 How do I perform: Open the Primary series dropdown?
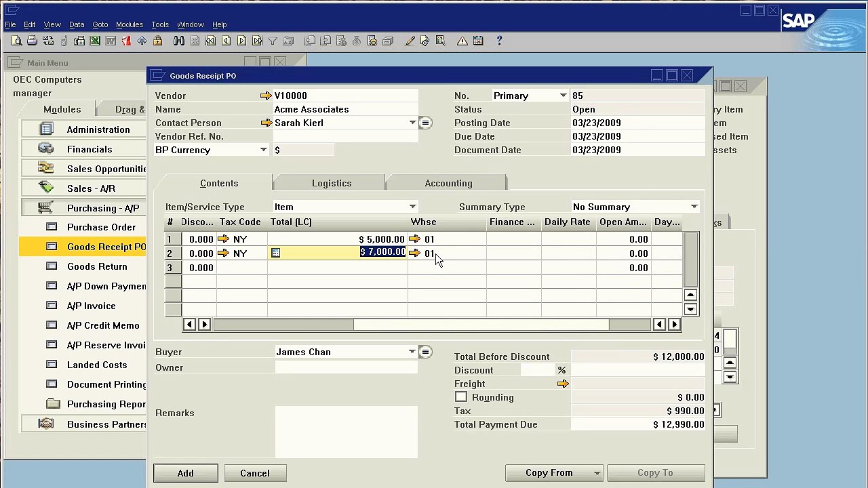pos(563,96)
